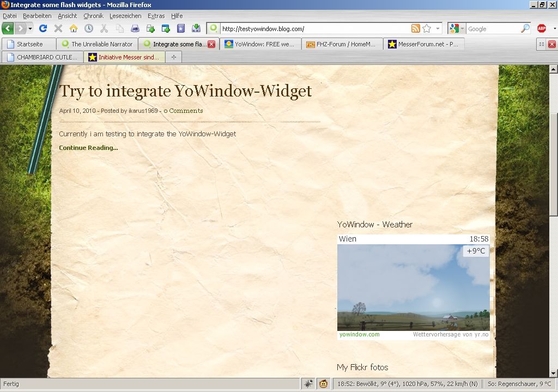Toggle the bookmark star for this page
Screen dimensions: 558x392
[x=426, y=28]
